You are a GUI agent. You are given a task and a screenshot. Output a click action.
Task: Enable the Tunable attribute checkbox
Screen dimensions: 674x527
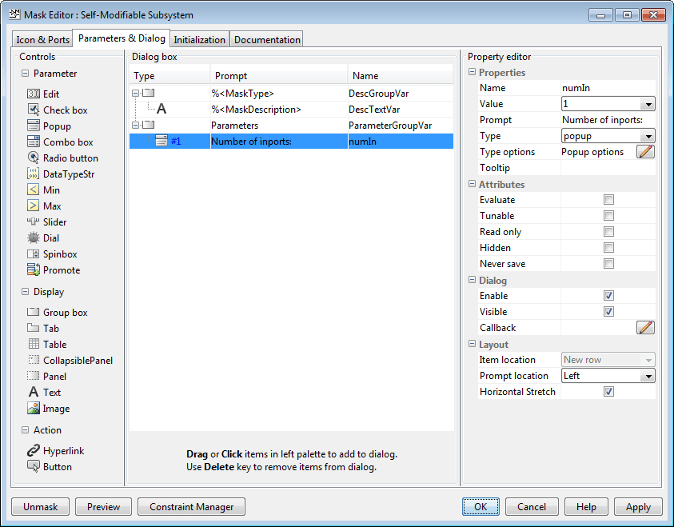pyautogui.click(x=608, y=215)
